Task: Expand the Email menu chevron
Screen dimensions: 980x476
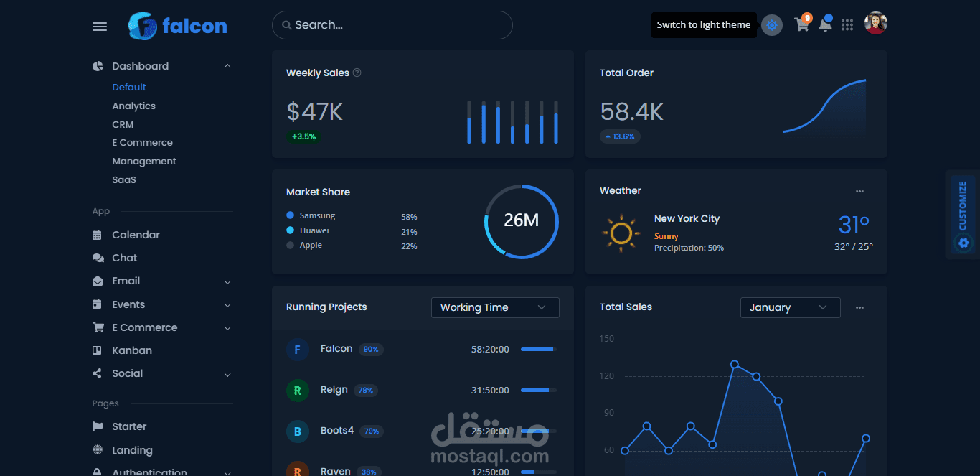Action: click(227, 282)
